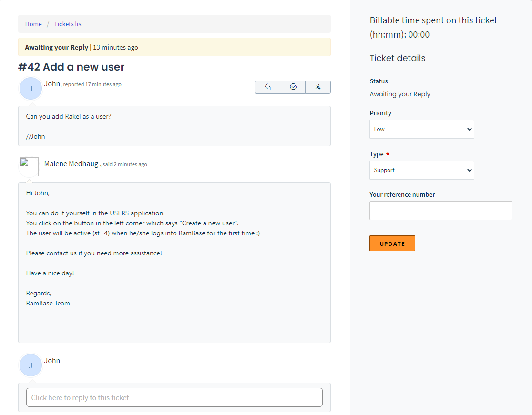Click John's avatar next to the reply area
The height and width of the screenshot is (415, 532).
(31, 365)
